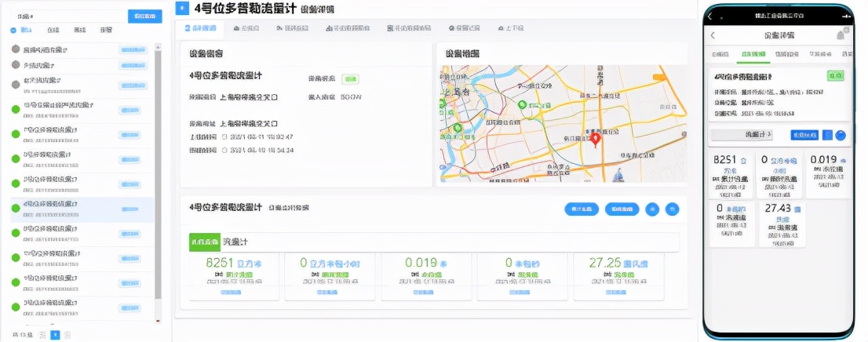Select the highlighted device row in the list

point(83,209)
